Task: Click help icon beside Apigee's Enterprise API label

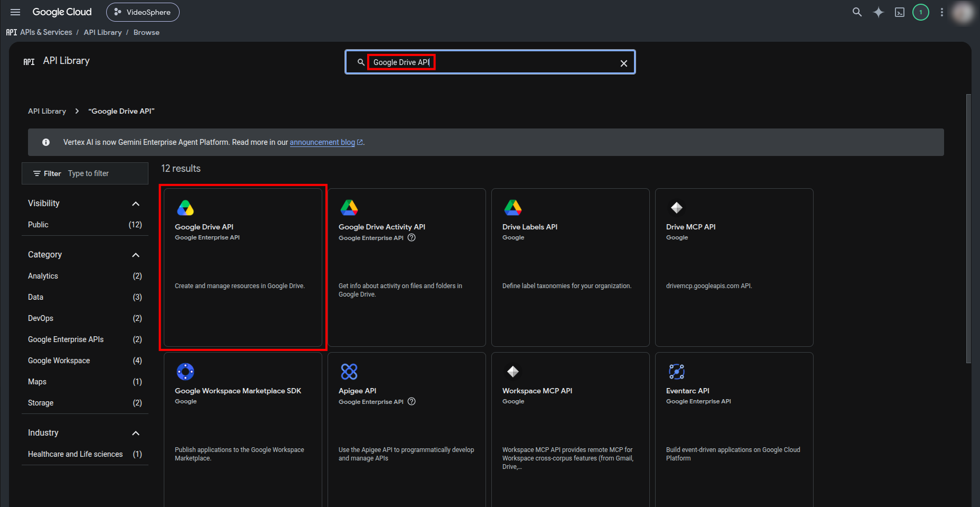Action: coord(412,402)
